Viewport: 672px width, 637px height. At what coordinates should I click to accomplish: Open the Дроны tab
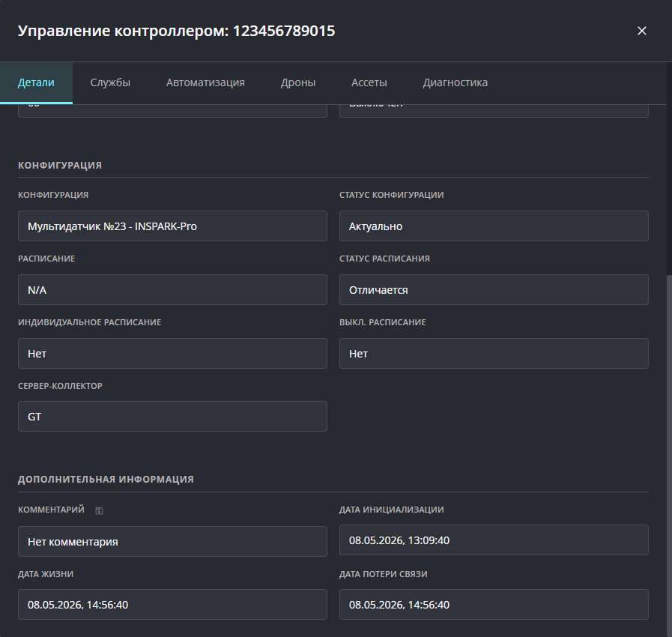pos(298,82)
